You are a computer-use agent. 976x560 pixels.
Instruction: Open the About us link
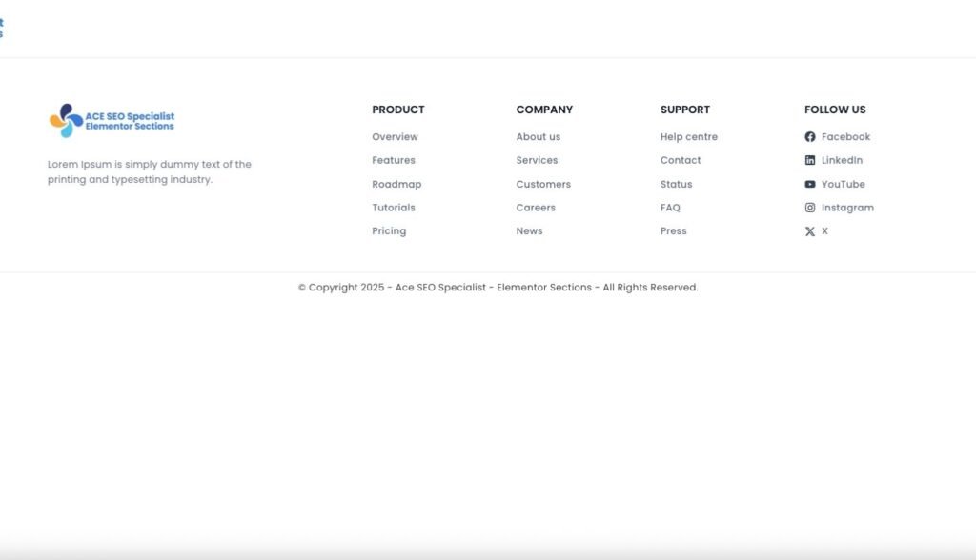click(539, 137)
